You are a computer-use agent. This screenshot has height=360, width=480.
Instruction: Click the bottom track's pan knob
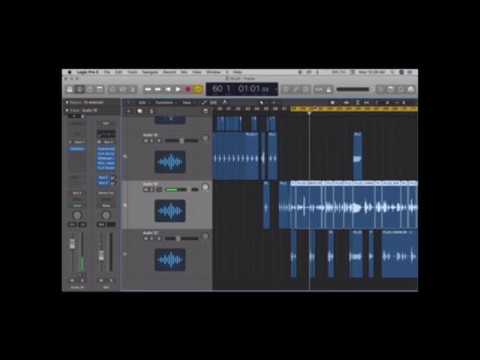pos(205,236)
